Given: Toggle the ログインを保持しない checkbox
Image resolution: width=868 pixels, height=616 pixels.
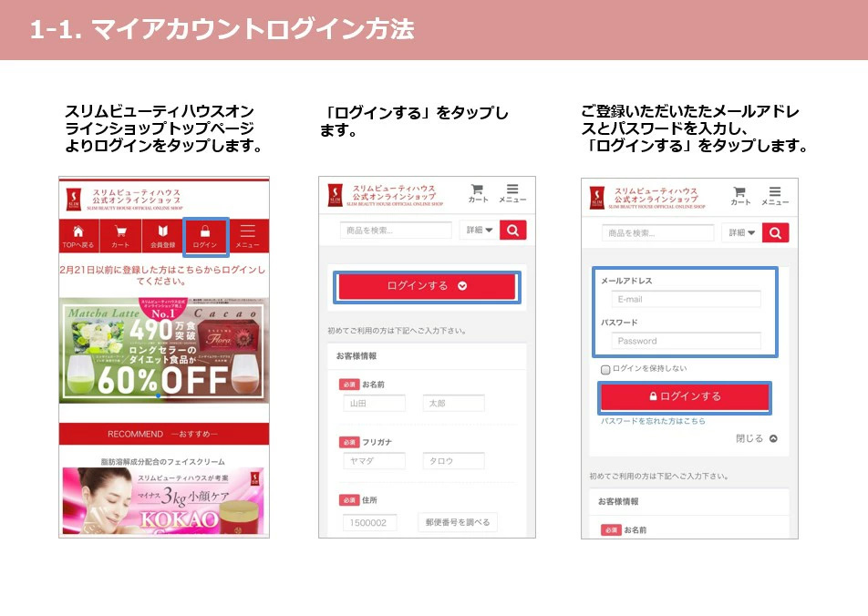Looking at the screenshot, I should pyautogui.click(x=605, y=369).
